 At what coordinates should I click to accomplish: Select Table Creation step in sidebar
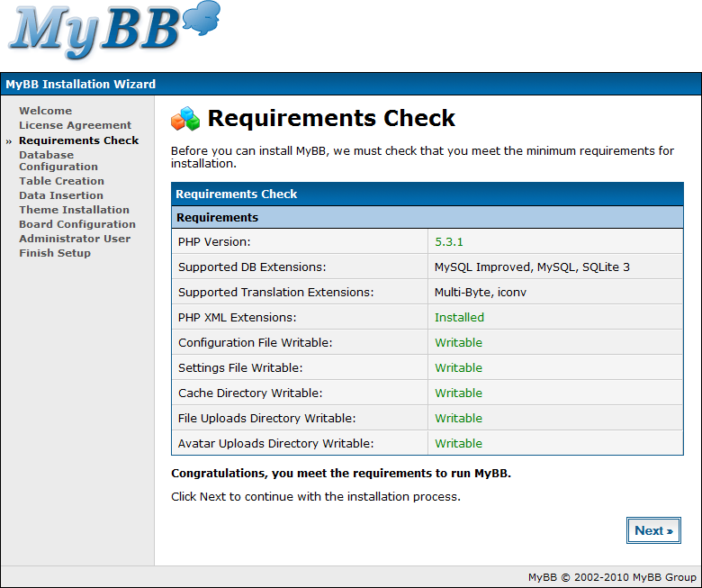click(x=61, y=181)
